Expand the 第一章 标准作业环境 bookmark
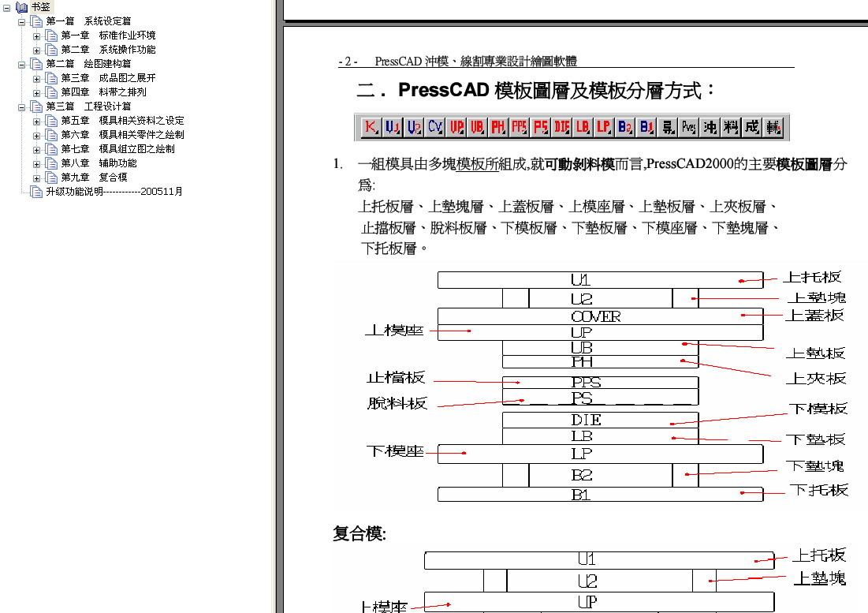Viewport: 868px width, 613px height. (36, 36)
